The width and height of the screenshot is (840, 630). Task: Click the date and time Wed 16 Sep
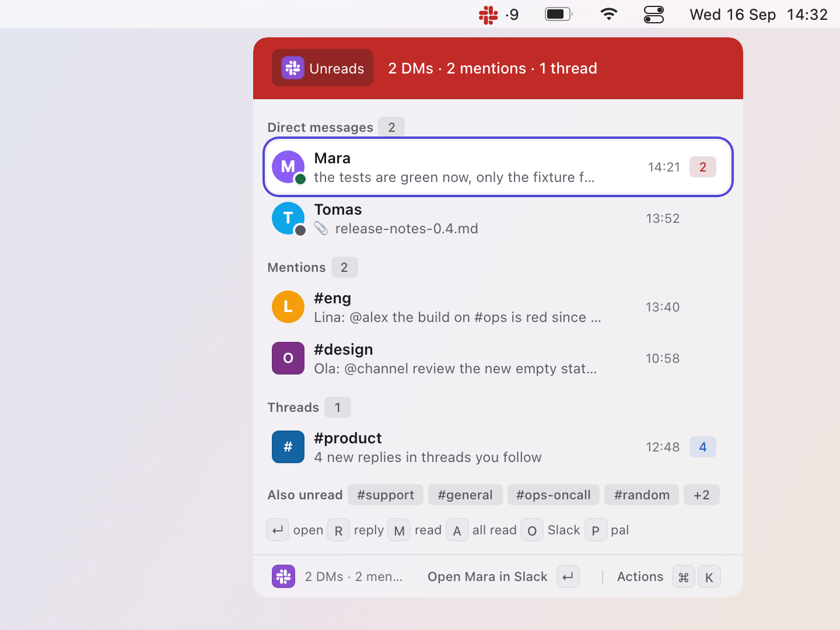point(732,15)
